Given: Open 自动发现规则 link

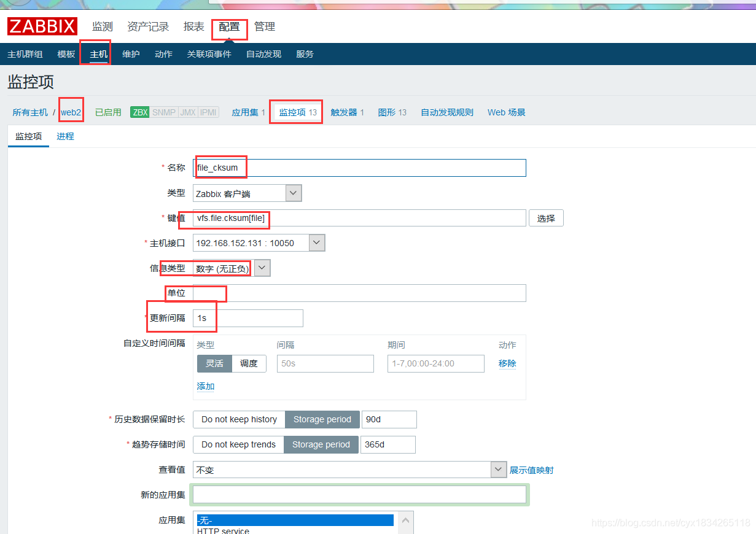Looking at the screenshot, I should (447, 112).
